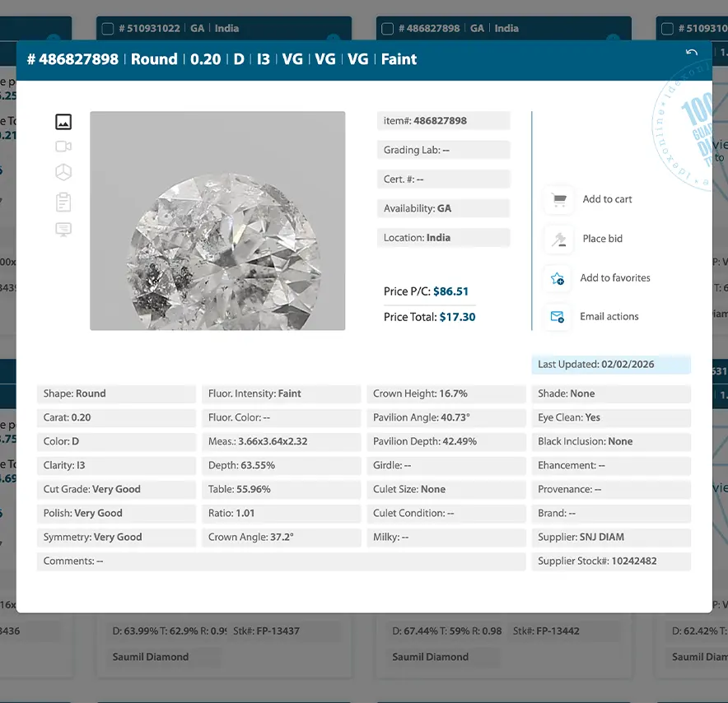Switch to the diamond video view icon
Image resolution: width=728 pixels, height=703 pixels.
[64, 146]
